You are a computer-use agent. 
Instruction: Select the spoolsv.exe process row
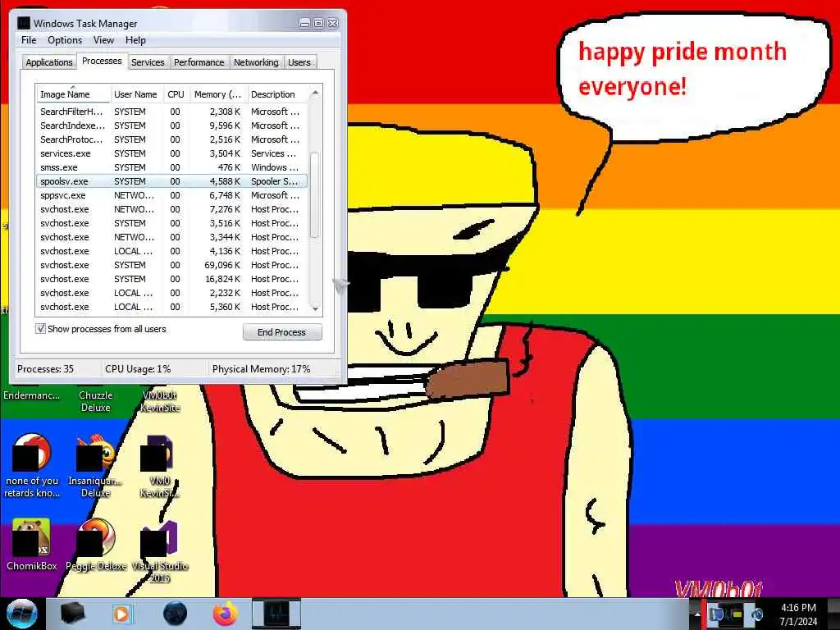point(171,181)
